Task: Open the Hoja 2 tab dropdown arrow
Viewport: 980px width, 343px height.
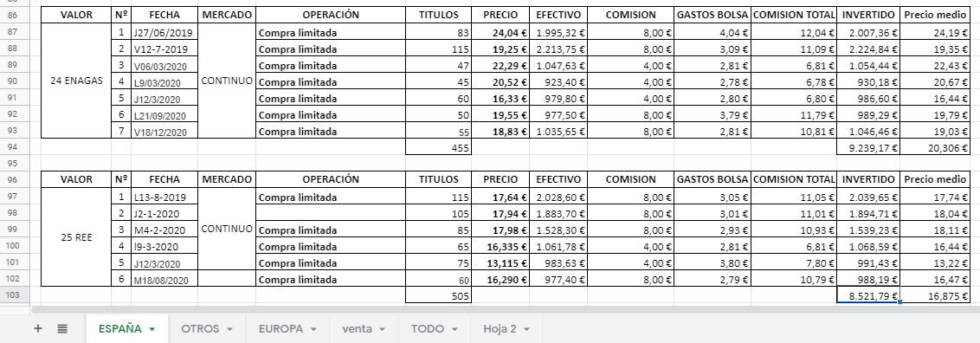Action: coord(527,329)
